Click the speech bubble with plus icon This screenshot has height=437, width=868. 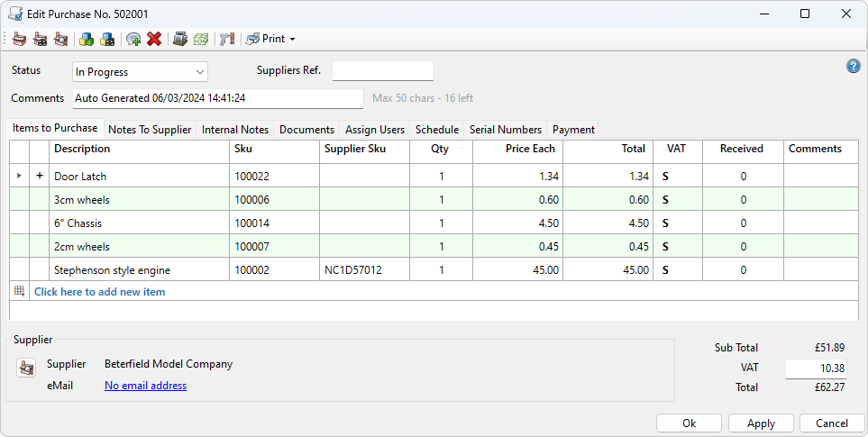133,39
